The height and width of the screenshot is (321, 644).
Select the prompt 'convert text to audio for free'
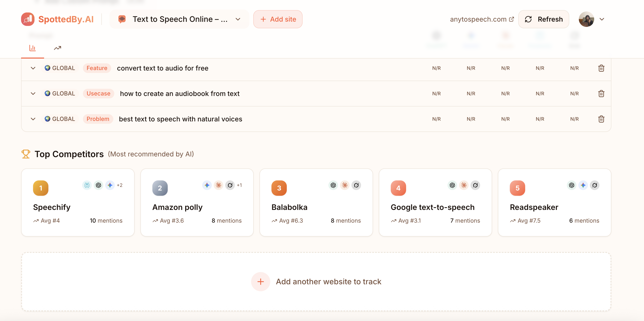163,68
